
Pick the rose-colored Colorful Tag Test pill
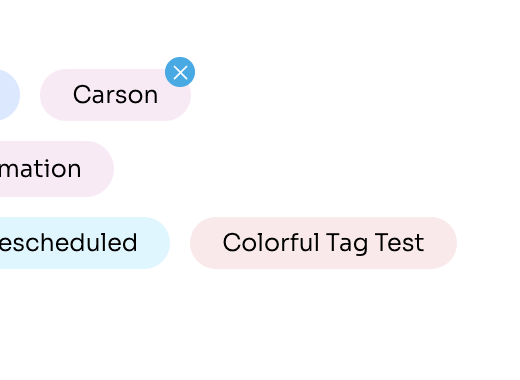323,243
